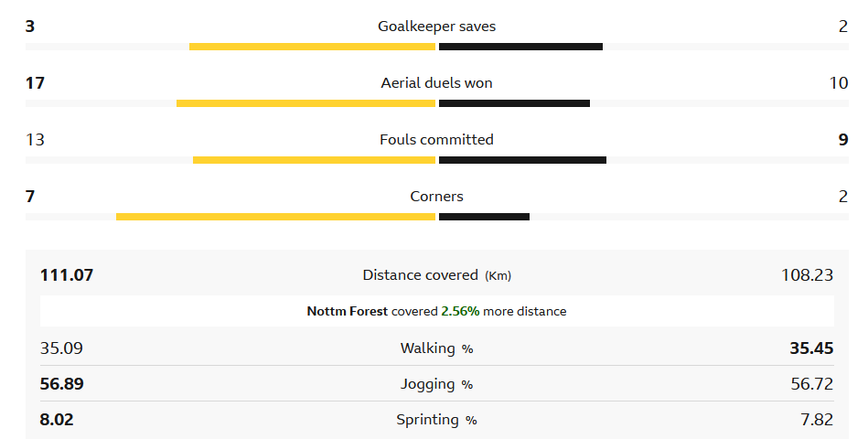Click the Corners stat label
The width and height of the screenshot is (868, 439).
tap(436, 197)
